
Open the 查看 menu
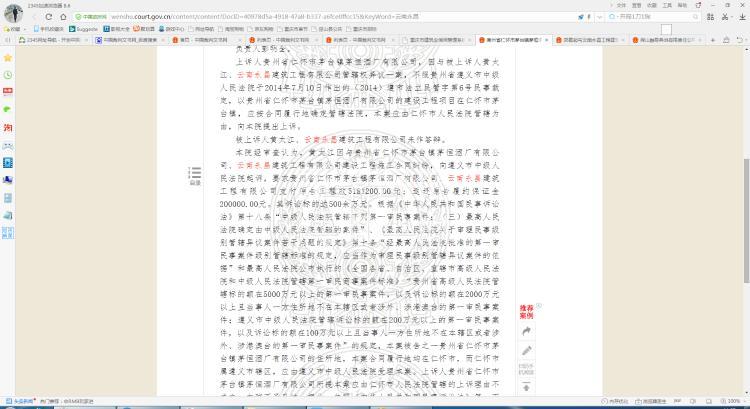pyautogui.click(x=636, y=5)
